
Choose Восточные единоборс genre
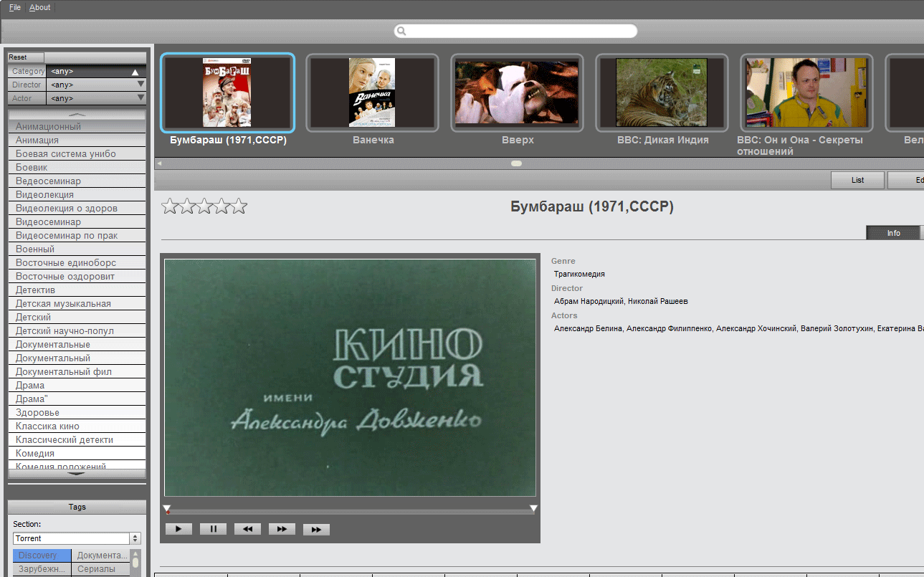[77, 262]
